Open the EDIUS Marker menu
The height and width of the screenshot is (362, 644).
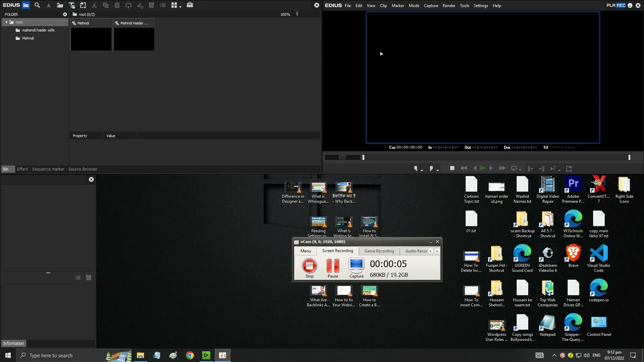(x=398, y=6)
